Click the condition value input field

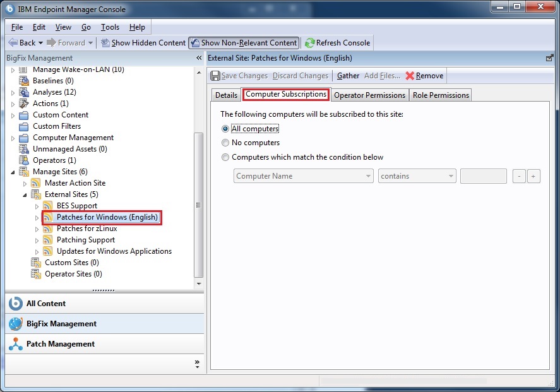point(483,176)
